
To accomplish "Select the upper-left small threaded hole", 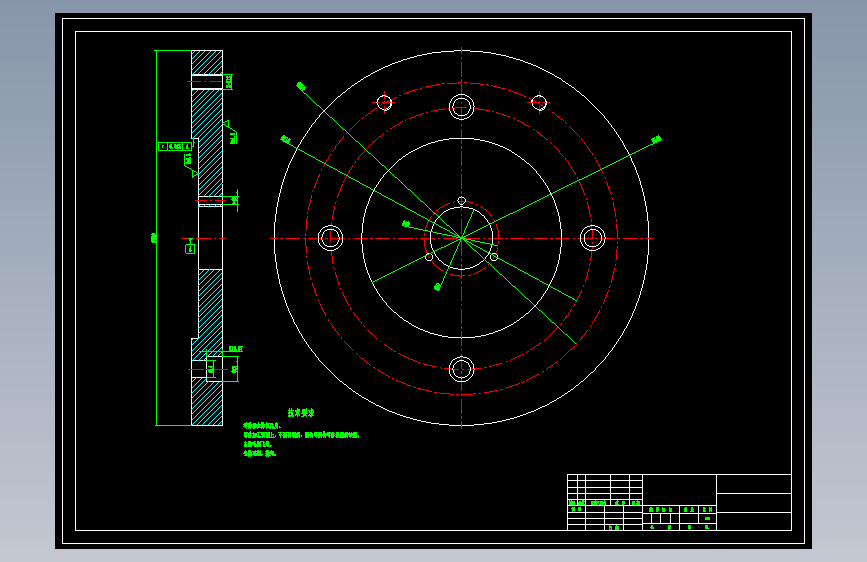I will (x=384, y=103).
